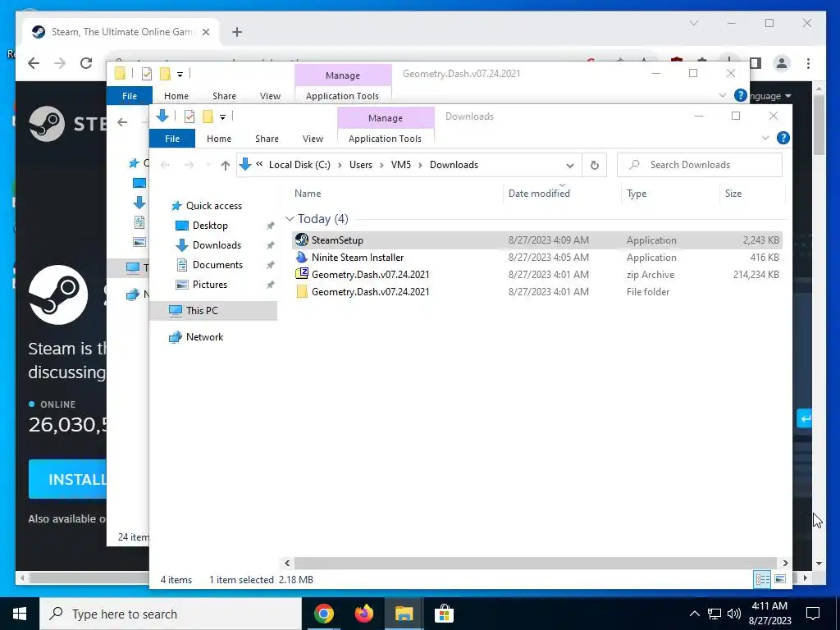Open Firefox from the taskbar
Screen dimensions: 840x630
[363, 614]
